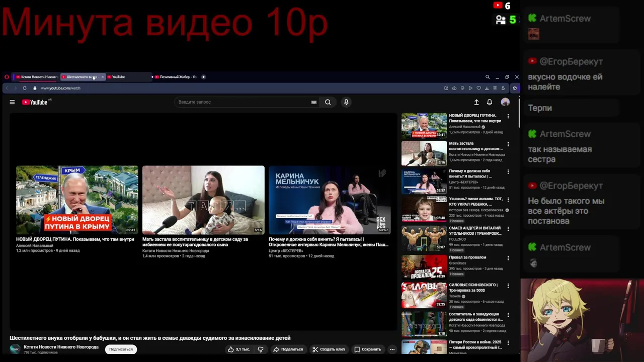644x362 pixels.
Task: Open options menu for СИЛОВЫЕ ЯСИНОВСКОГО sidebar video
Action: click(508, 286)
